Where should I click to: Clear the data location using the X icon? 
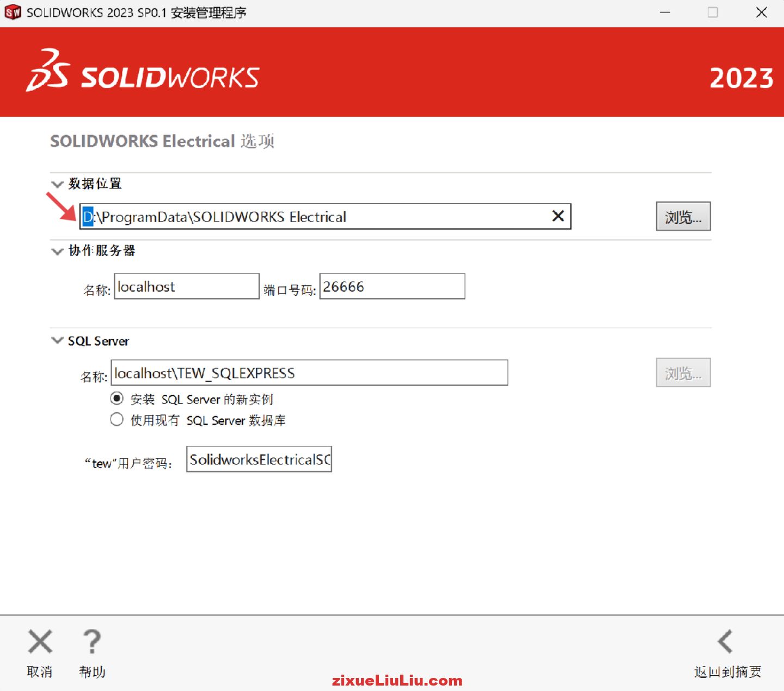[558, 216]
